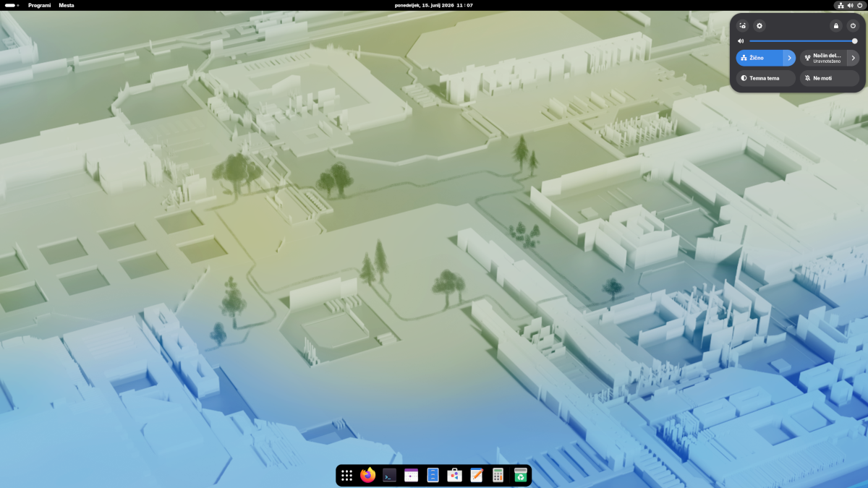Open the Files manager in dock
The height and width of the screenshot is (488, 868).
pyautogui.click(x=433, y=475)
